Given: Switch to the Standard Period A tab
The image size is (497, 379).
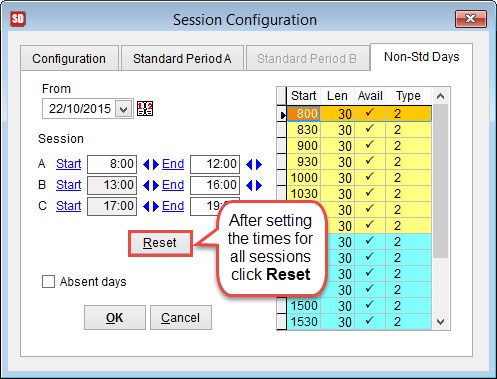Looking at the screenshot, I should tap(182, 59).
